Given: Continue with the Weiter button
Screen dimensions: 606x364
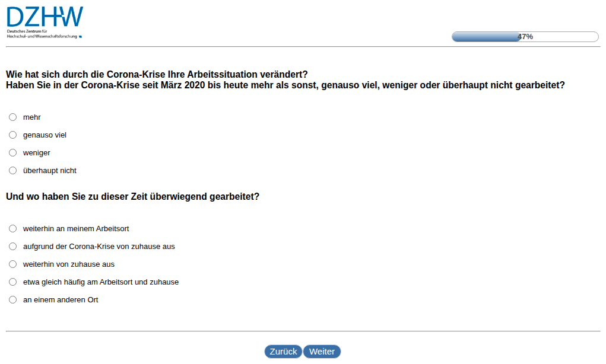Looking at the screenshot, I should tap(322, 352).
